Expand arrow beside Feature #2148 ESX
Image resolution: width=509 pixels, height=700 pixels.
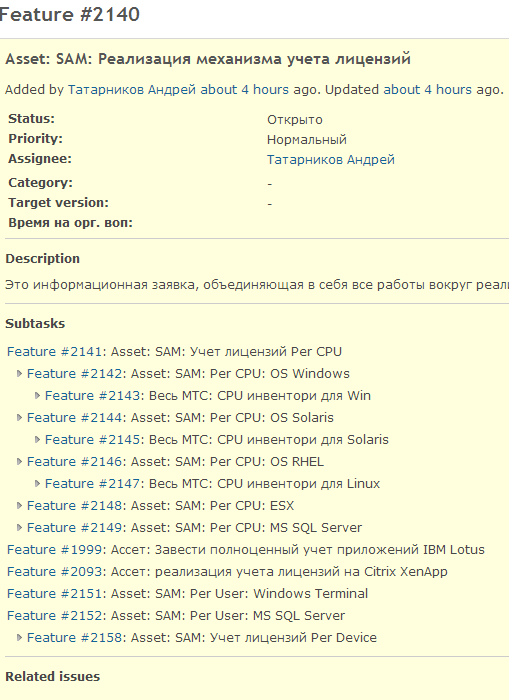click(19, 505)
